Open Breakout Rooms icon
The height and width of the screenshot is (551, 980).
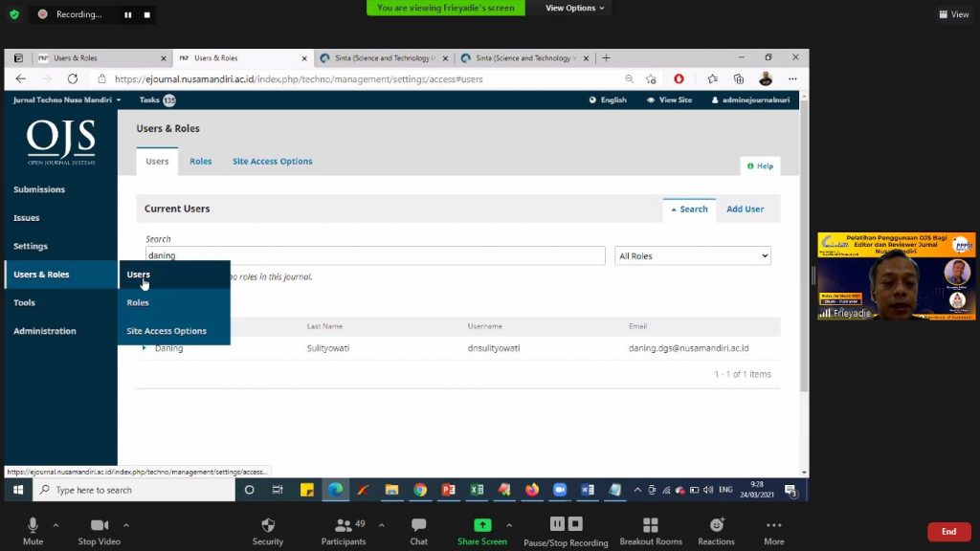click(x=651, y=525)
